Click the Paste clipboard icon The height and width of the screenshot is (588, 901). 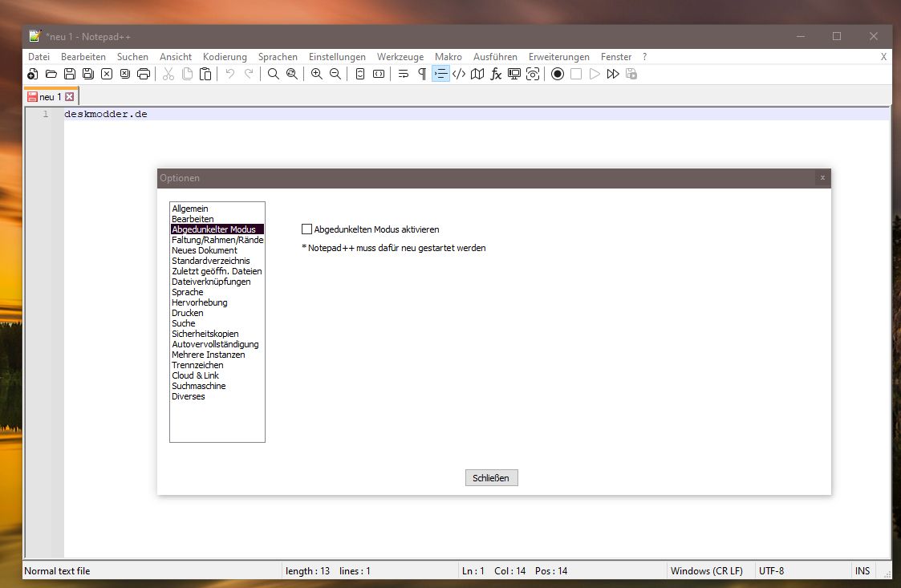click(205, 74)
